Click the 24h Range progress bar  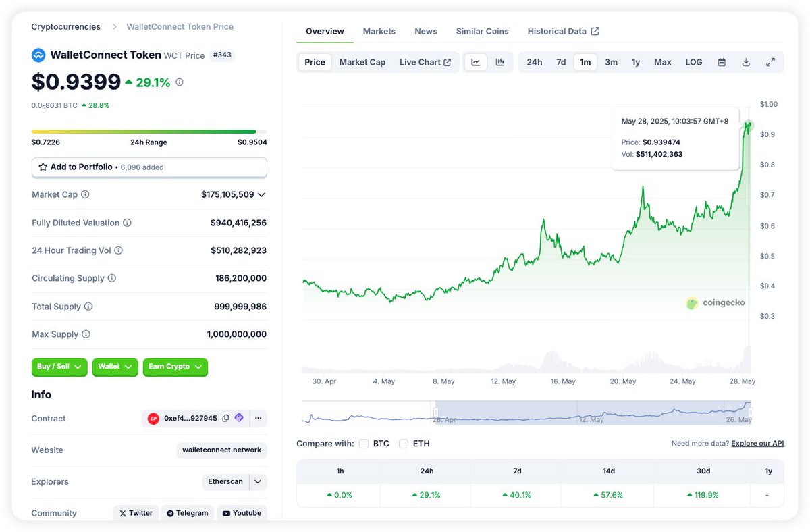click(x=149, y=132)
